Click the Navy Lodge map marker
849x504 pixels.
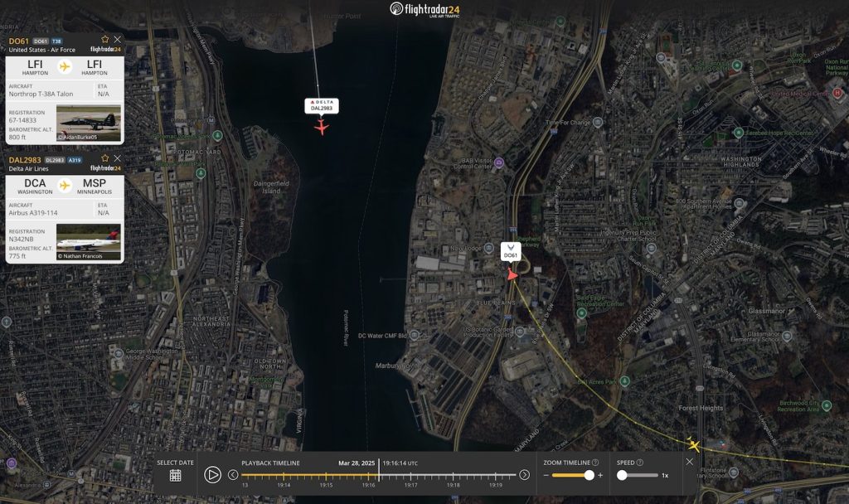488,249
